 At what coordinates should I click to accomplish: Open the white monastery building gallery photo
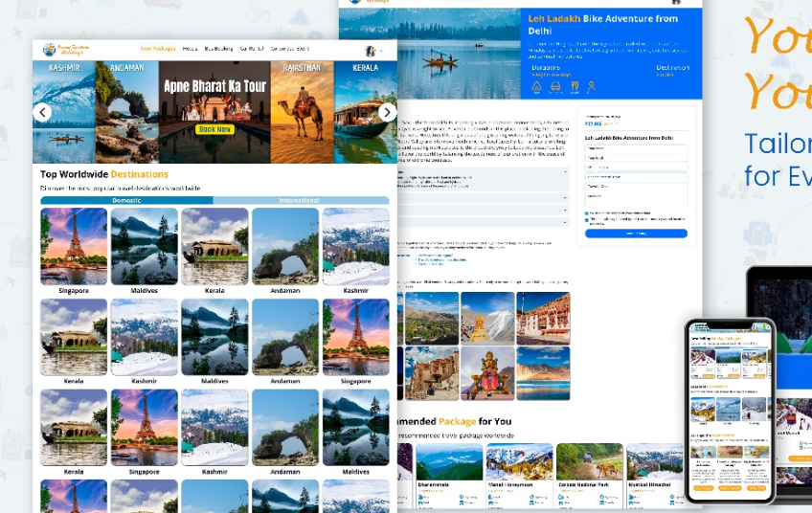click(543, 318)
